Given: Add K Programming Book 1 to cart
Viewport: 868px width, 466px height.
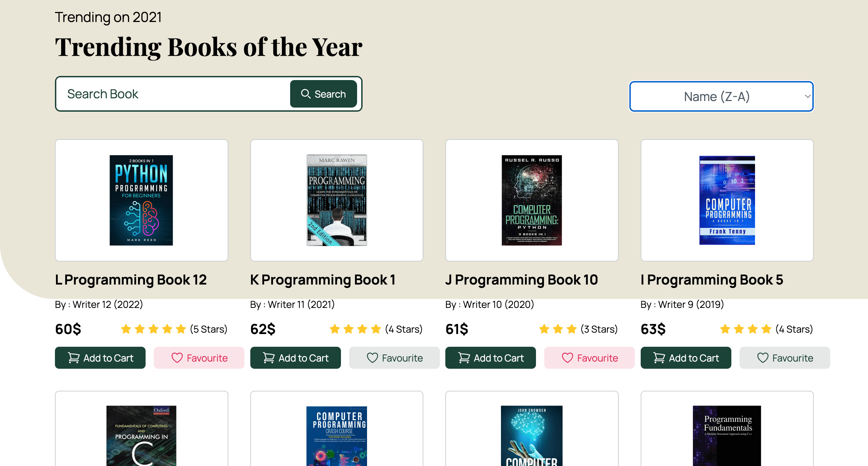Looking at the screenshot, I should (295, 358).
